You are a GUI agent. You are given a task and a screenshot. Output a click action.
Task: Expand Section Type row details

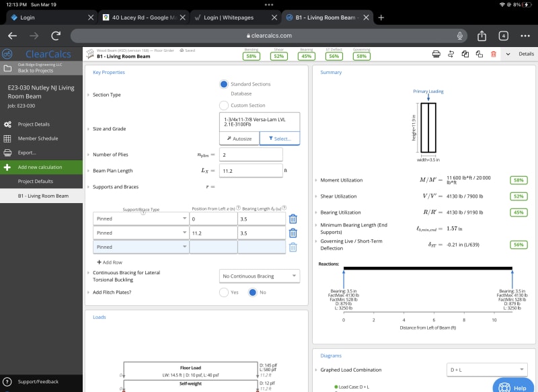pos(88,95)
